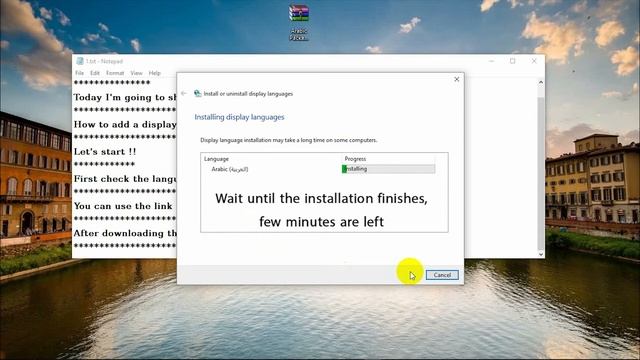The width and height of the screenshot is (640, 360).
Task: Click 'After downloading th' Notepad line
Action: (x=125, y=233)
